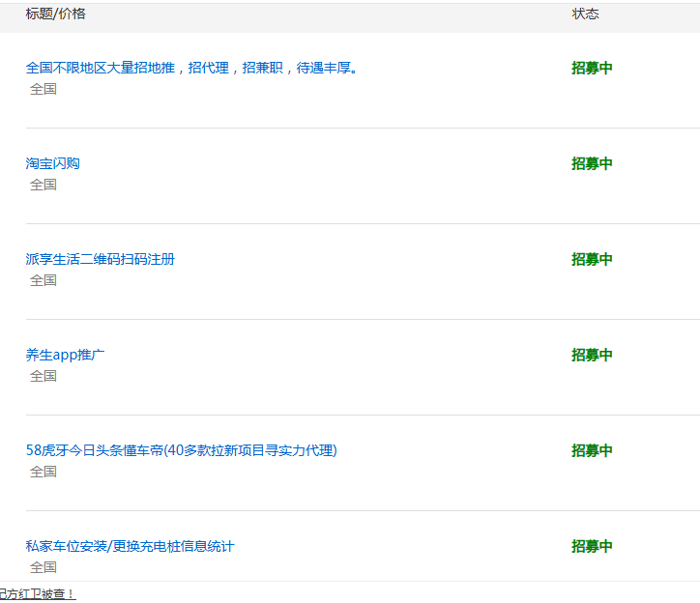Click the 状态 column header
Image resolution: width=700 pixels, height=603 pixels.
click(x=585, y=14)
